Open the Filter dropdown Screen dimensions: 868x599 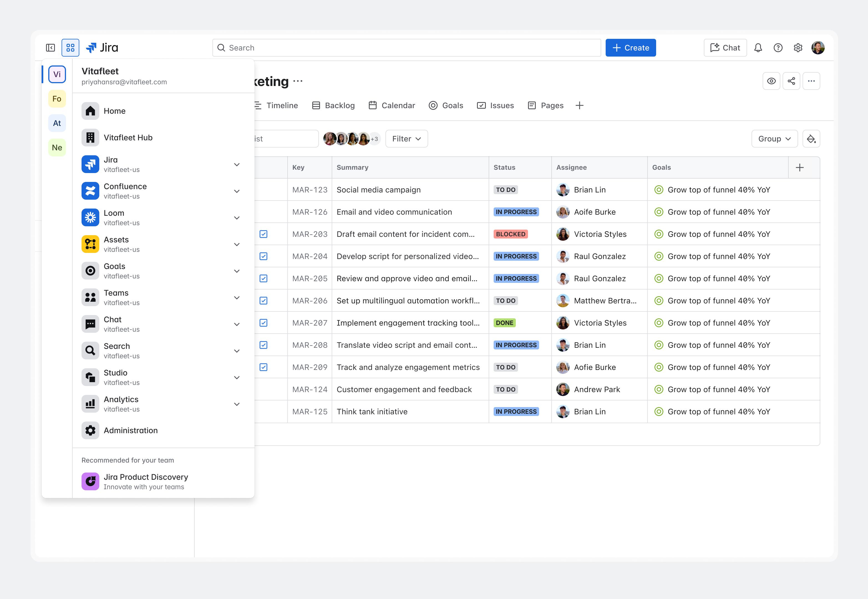point(407,139)
